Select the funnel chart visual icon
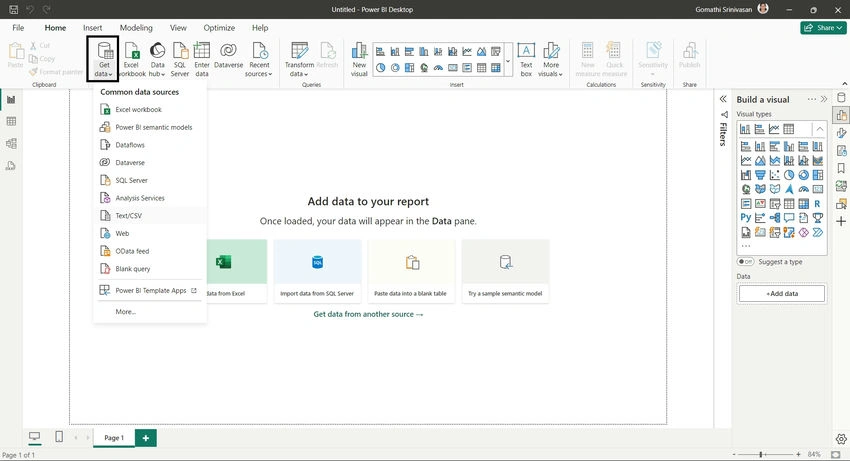 pyautogui.click(x=760, y=175)
